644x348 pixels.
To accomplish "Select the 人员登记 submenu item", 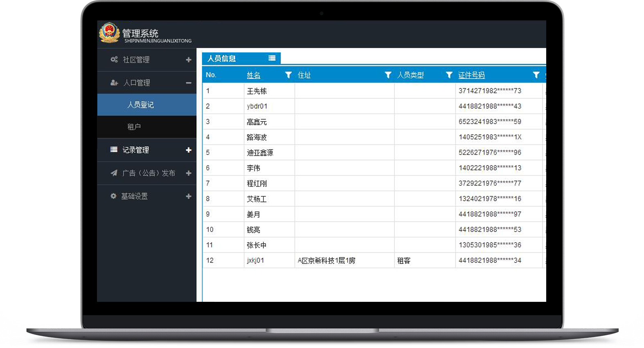I will tap(140, 105).
